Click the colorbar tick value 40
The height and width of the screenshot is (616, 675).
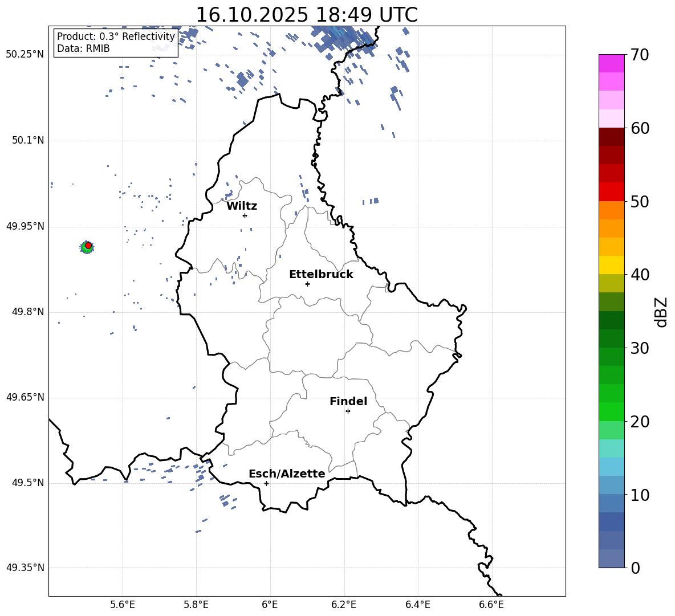pos(640,275)
